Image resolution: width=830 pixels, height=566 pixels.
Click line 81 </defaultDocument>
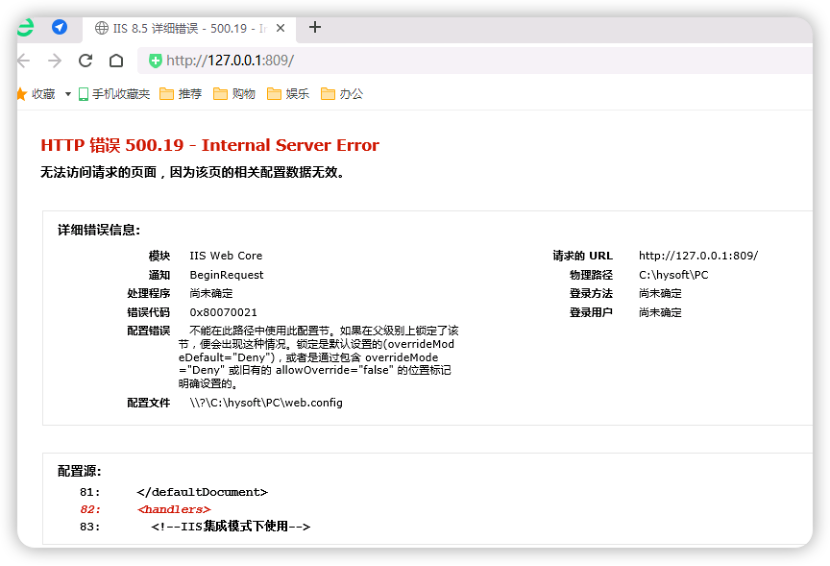202,492
